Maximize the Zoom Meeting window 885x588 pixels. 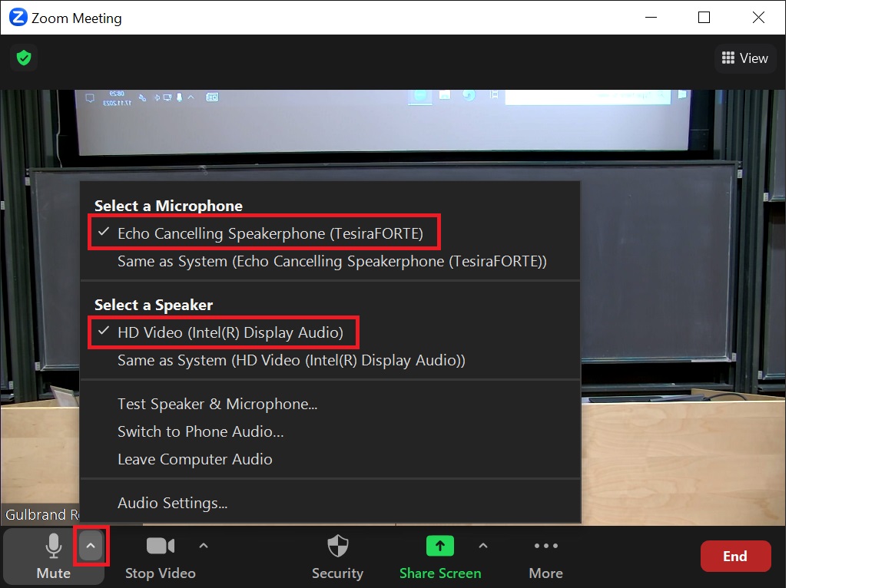coord(704,18)
